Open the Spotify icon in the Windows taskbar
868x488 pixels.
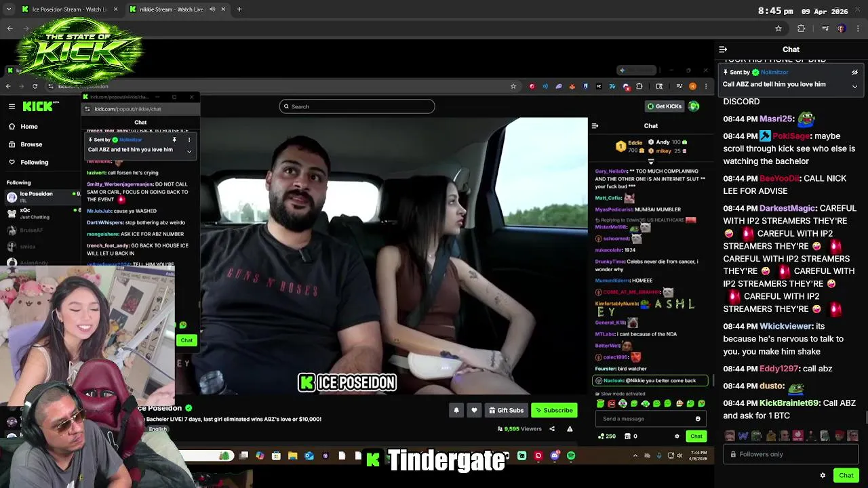click(x=571, y=456)
